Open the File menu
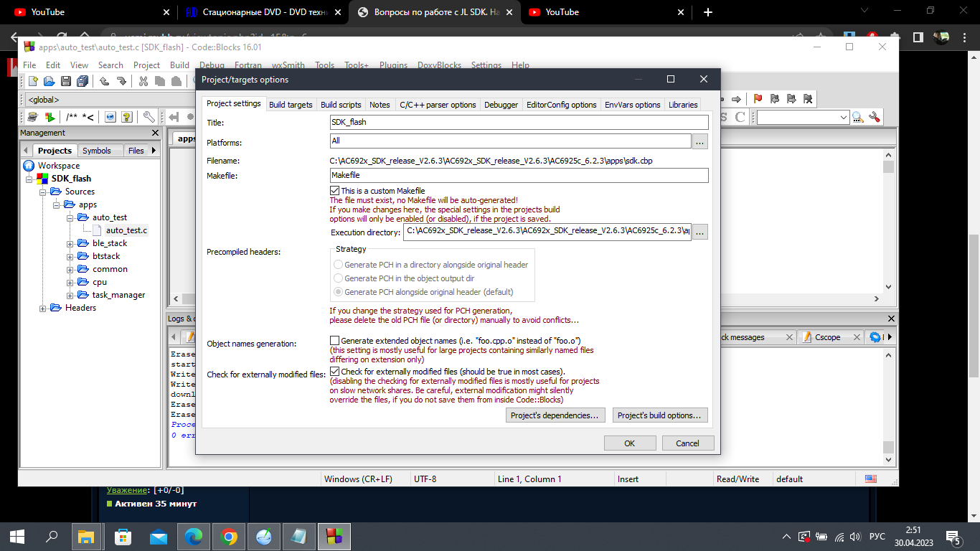Screen dimensions: 980x551 [29, 65]
